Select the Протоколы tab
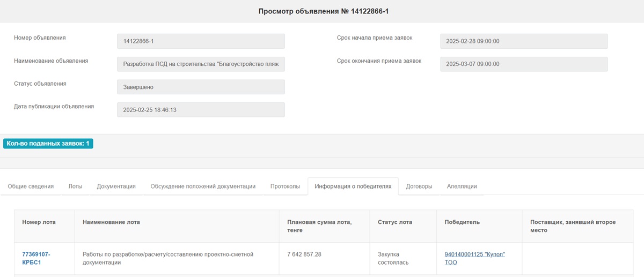The image size is (644, 277). (x=285, y=186)
